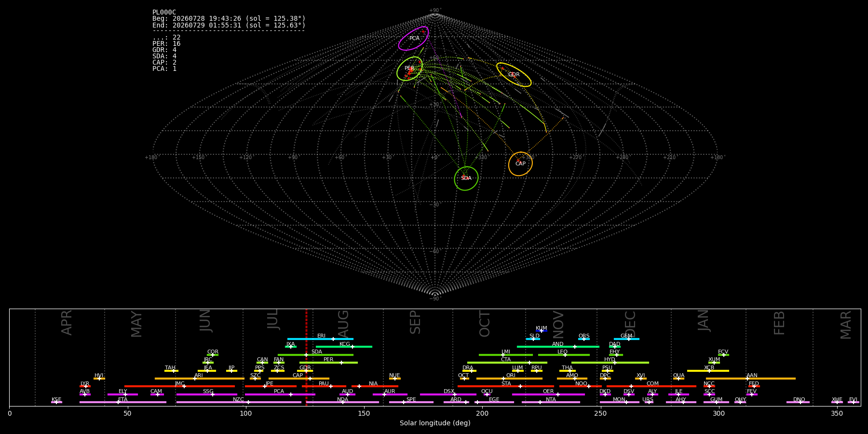Select the orange CAP bar in the timeline
This screenshot has height=434, width=868.
299,379
